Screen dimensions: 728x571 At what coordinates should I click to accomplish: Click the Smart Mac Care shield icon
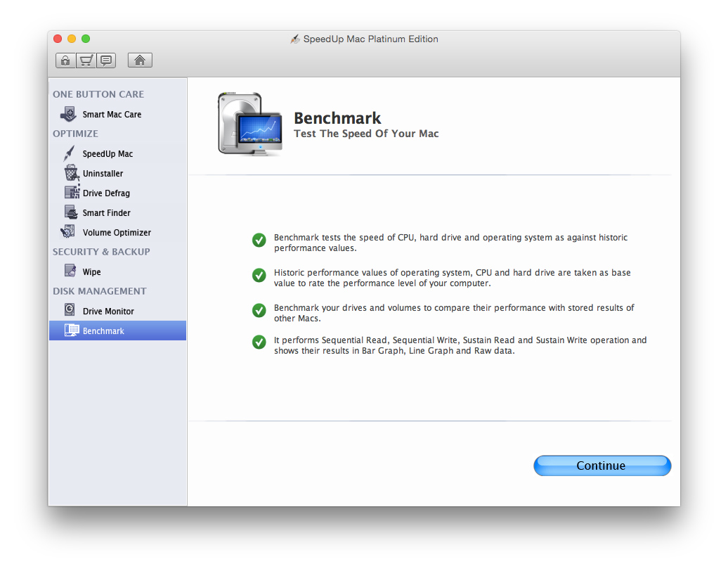point(69,114)
